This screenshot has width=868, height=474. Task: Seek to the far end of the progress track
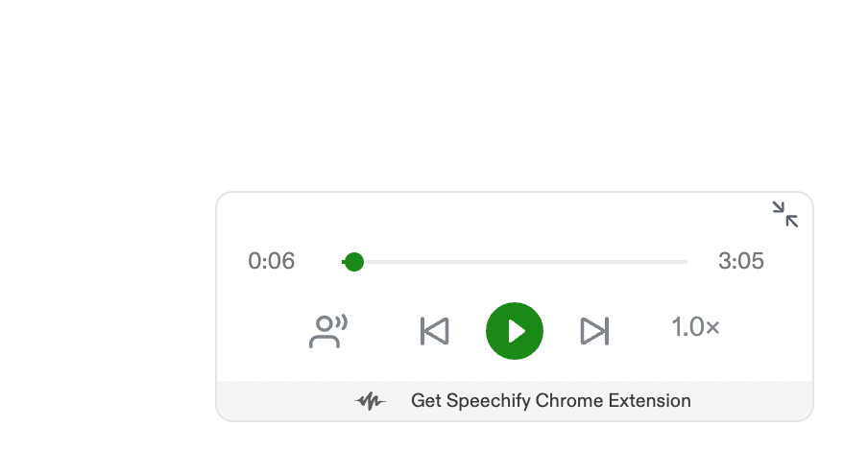click(x=685, y=262)
